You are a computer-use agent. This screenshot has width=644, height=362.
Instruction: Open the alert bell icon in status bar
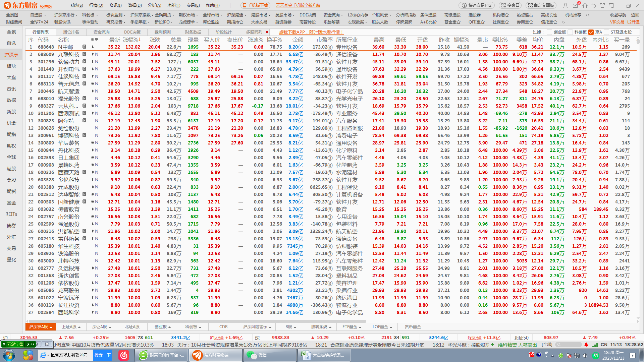pyautogui.click(x=586, y=345)
